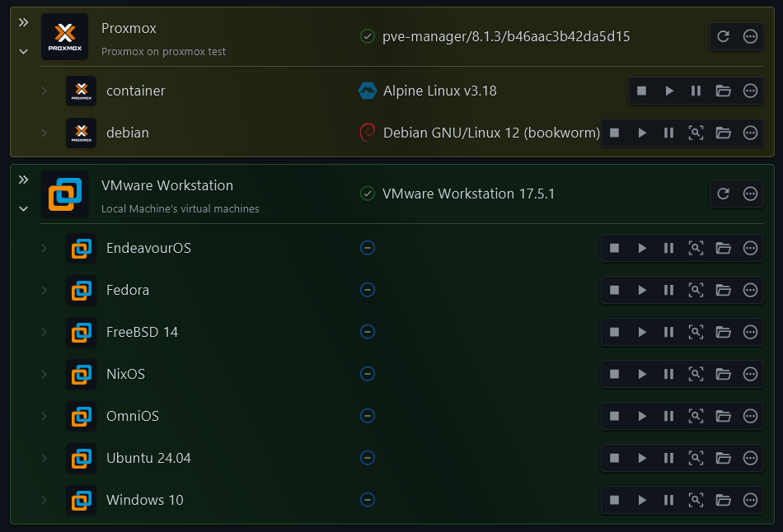Click VMware Workstation double-chevron icon
Image resolution: width=783 pixels, height=532 pixels.
[x=23, y=180]
